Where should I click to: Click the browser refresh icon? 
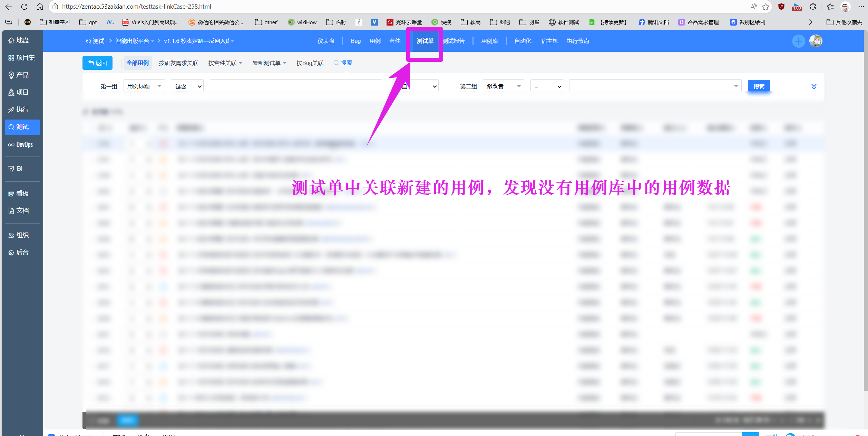click(x=24, y=7)
